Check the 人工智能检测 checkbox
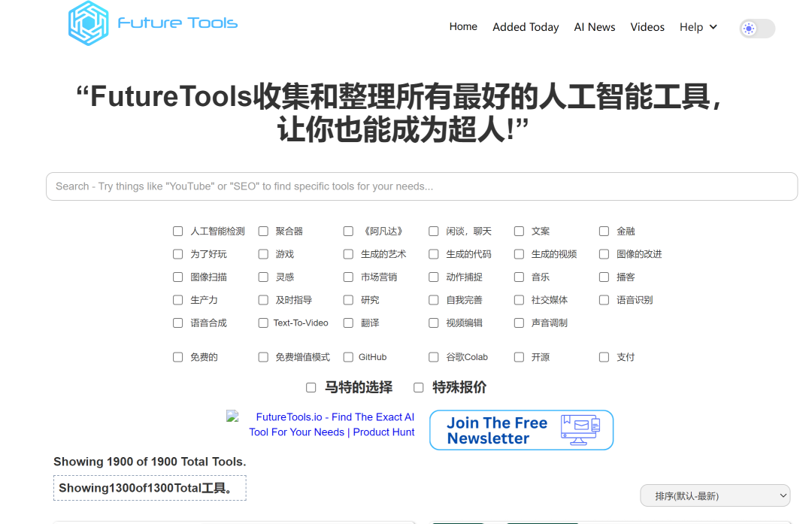This screenshot has width=812, height=524. 177,231
